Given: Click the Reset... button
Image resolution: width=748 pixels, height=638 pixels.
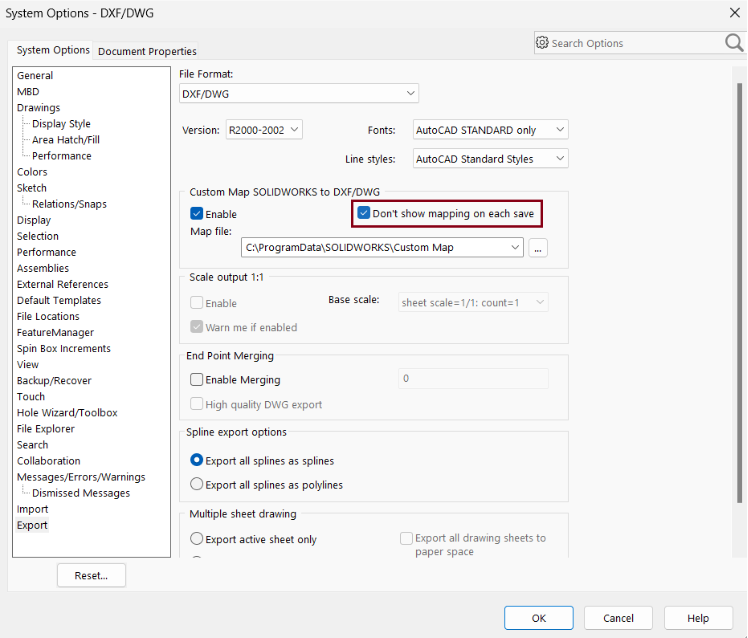Looking at the screenshot, I should coord(91,576).
